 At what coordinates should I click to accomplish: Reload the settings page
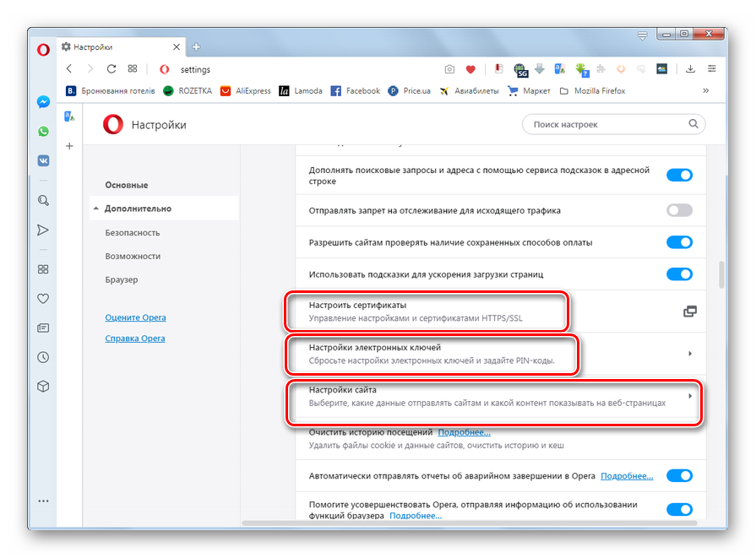click(111, 69)
